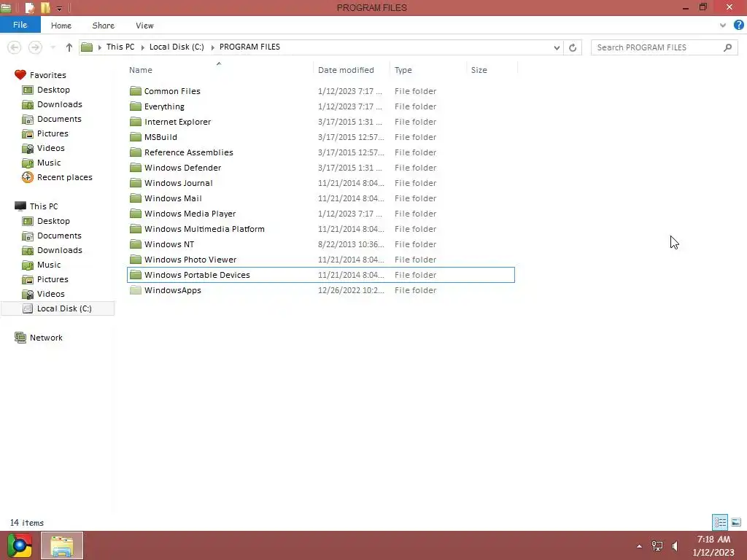Select This PC in navigation pane
The height and width of the screenshot is (560, 747).
coord(43,206)
